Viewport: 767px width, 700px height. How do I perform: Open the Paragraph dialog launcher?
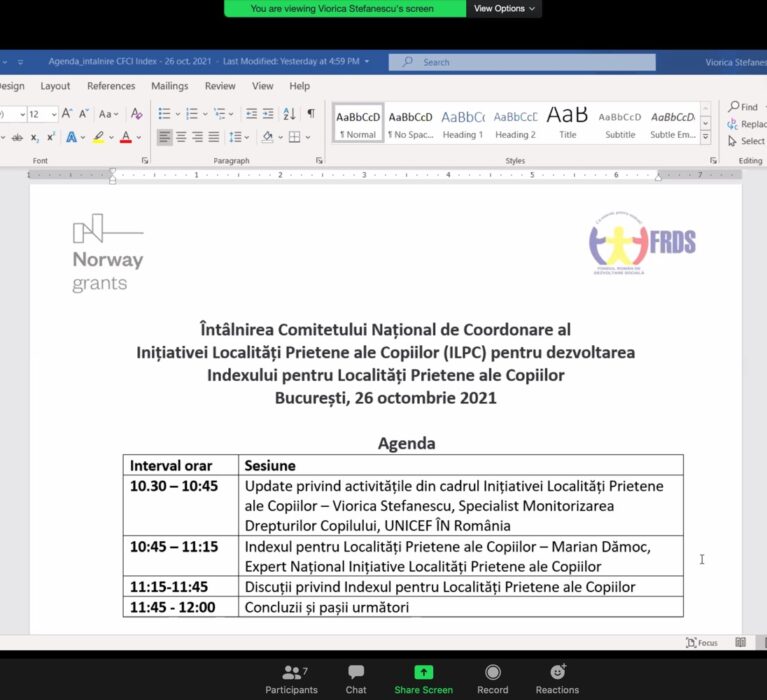(319, 160)
